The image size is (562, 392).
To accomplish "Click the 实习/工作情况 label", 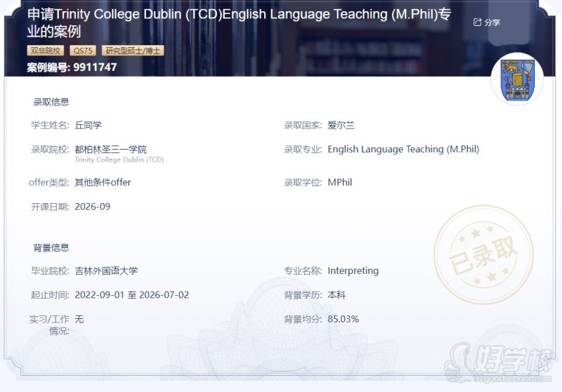I will (49, 325).
